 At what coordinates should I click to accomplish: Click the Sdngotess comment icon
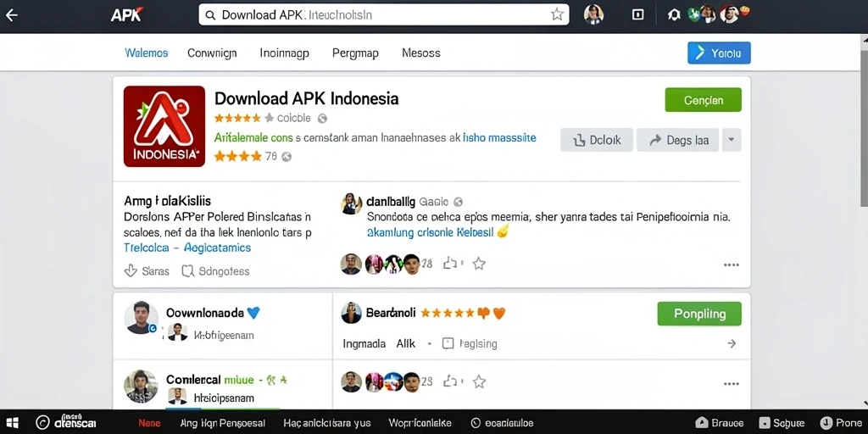point(187,271)
